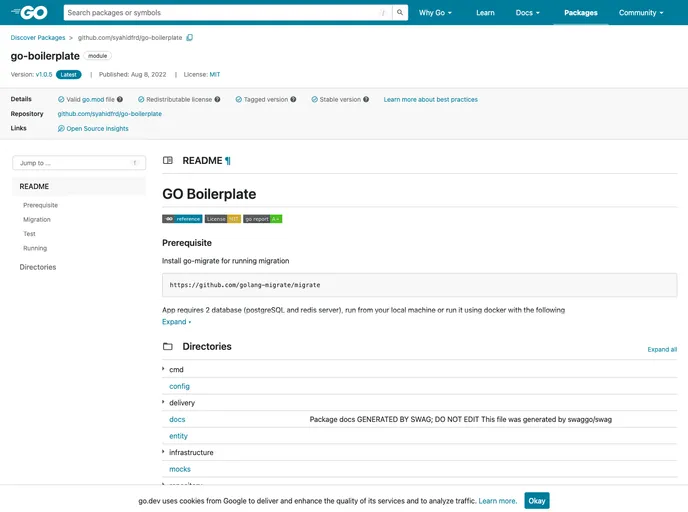Image resolution: width=688 pixels, height=512 pixels.
Task: Open the GitHub repository link
Action: coord(110,114)
